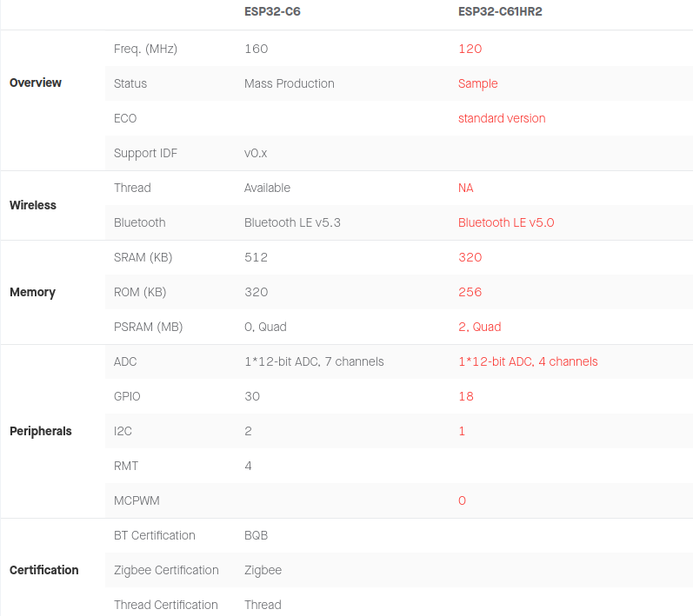Click 'standard version' ECO value
Image resolution: width=693 pixels, height=616 pixels.
pyautogui.click(x=502, y=118)
